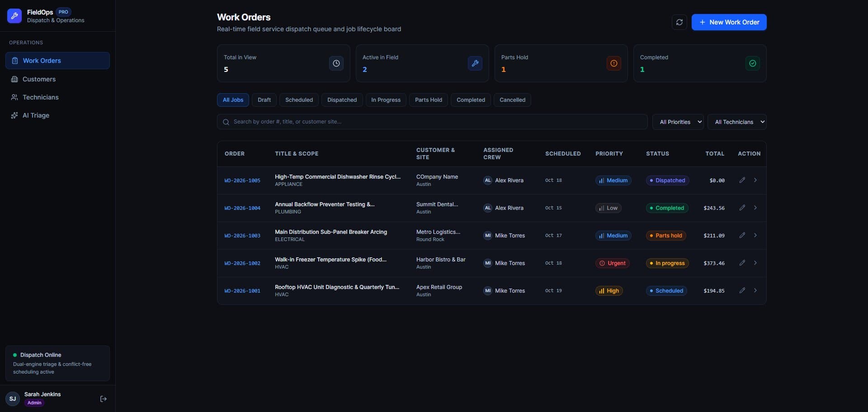The image size is (868, 412).
Task: Open the All Technicians dropdown
Action: point(737,122)
